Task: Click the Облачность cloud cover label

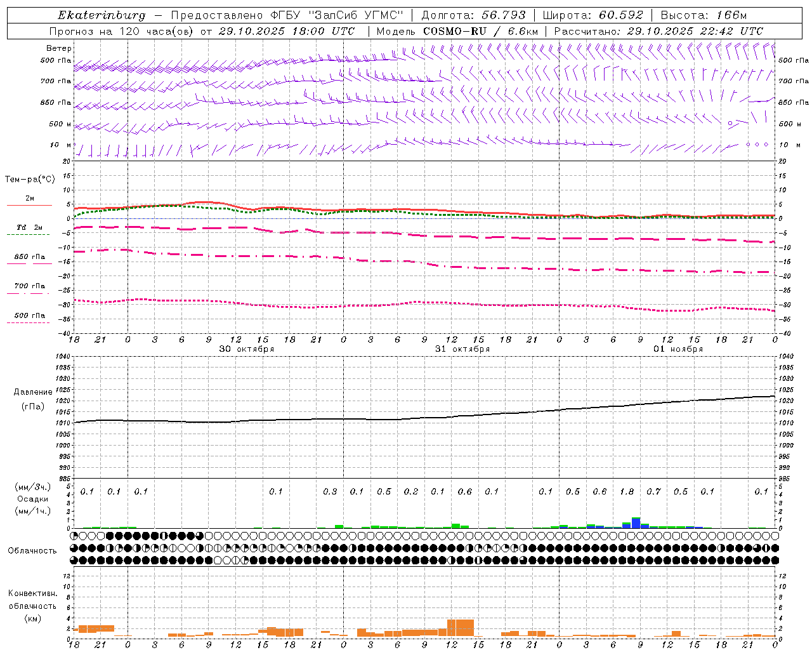Action: click(32, 551)
